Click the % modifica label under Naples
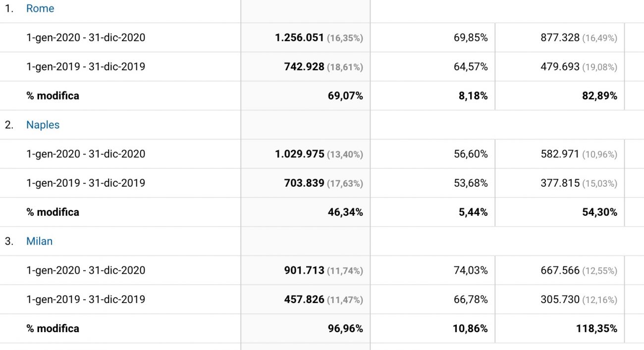Image resolution: width=644 pixels, height=350 pixels. 53,212
